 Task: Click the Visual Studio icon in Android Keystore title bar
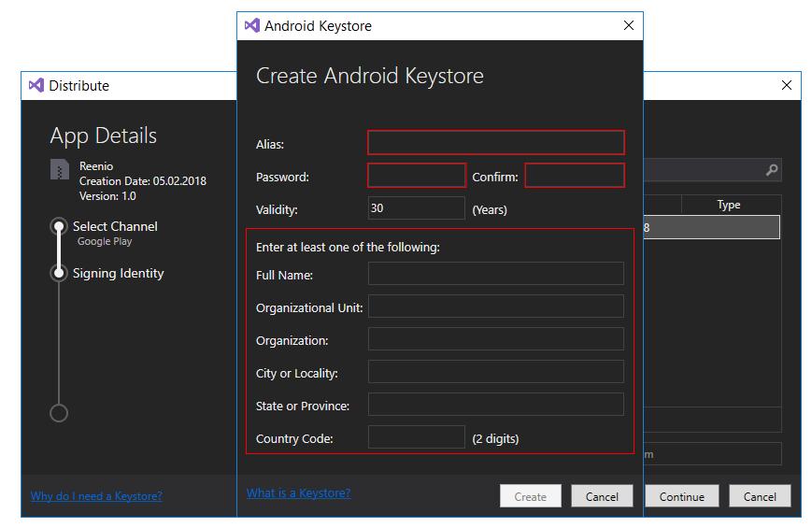252,25
